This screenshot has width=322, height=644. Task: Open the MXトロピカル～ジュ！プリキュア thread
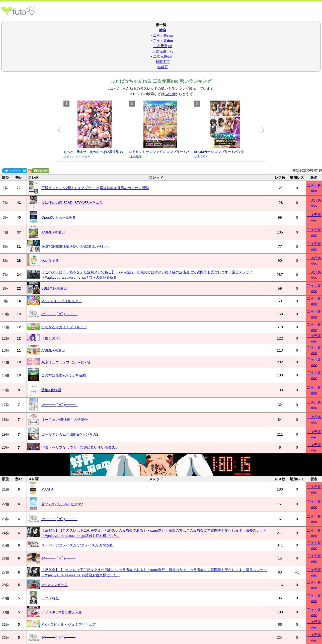(x=68, y=624)
